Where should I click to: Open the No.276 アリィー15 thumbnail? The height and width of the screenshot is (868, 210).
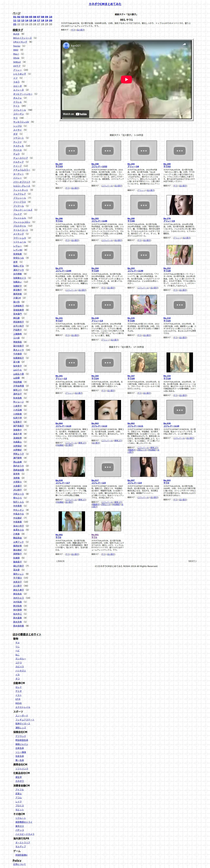[180, 205]
